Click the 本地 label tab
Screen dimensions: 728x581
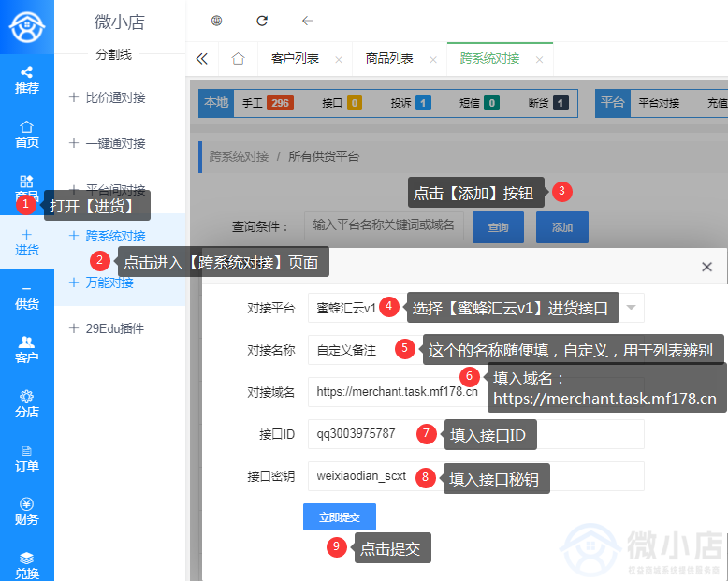216,103
